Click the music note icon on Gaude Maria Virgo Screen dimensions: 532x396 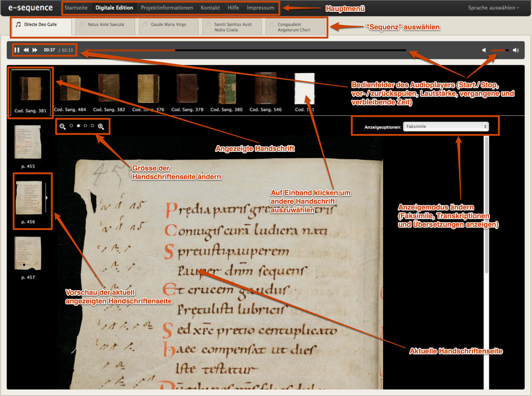[x=145, y=24]
